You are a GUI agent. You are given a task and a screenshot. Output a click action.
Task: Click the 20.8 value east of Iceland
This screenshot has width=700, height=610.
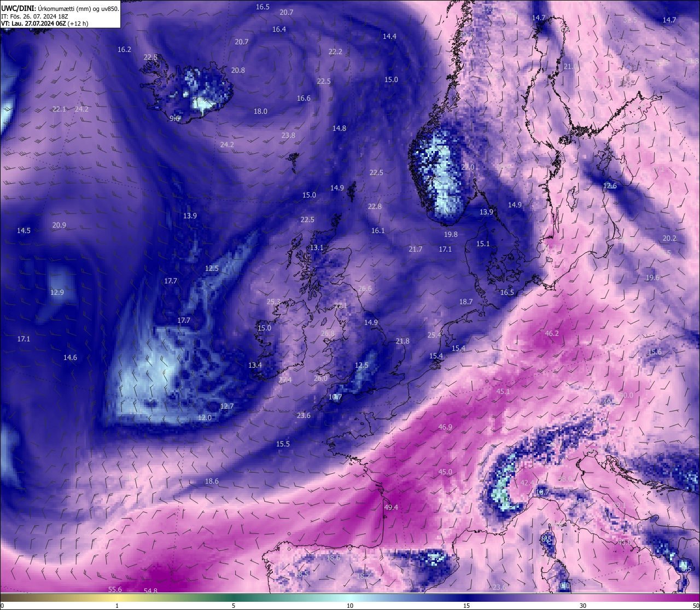coord(238,71)
